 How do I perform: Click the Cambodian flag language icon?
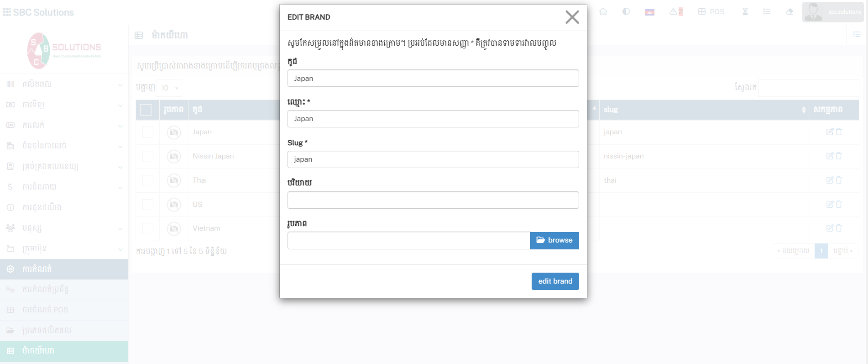pyautogui.click(x=649, y=12)
